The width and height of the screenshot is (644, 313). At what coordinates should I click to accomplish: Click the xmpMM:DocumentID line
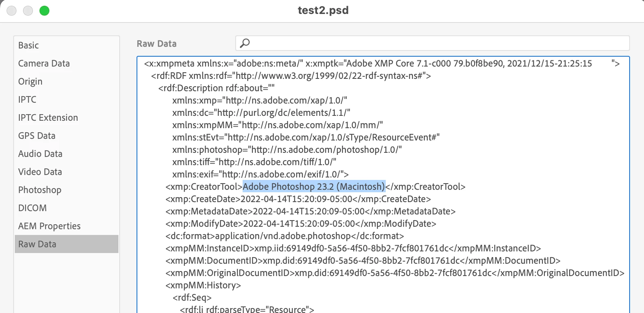[363, 261]
